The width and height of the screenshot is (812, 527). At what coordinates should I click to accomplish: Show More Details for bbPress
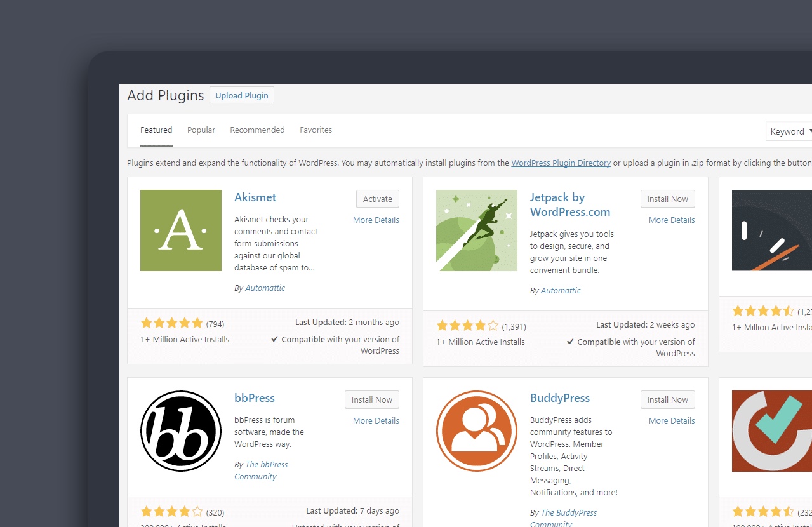click(376, 421)
